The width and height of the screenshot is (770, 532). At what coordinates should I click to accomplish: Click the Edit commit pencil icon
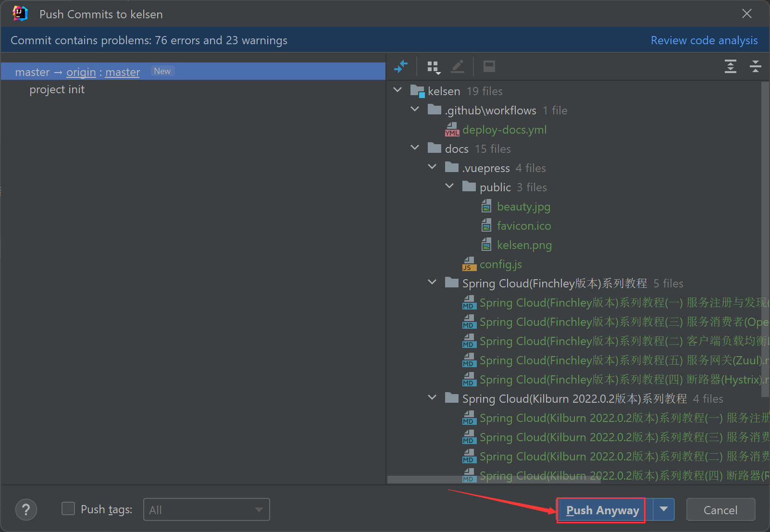point(458,66)
